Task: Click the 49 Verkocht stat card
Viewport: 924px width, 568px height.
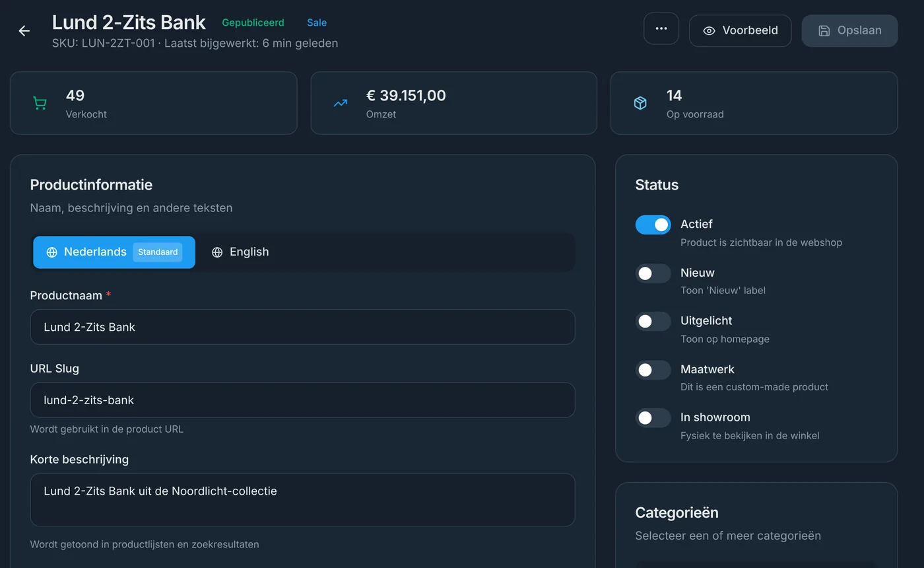Action: 153,103
